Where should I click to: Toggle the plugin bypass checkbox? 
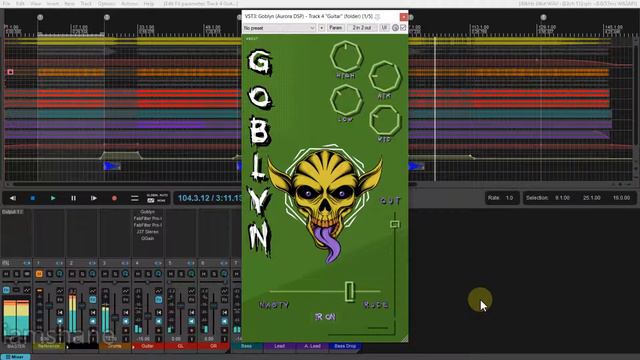(x=403, y=28)
